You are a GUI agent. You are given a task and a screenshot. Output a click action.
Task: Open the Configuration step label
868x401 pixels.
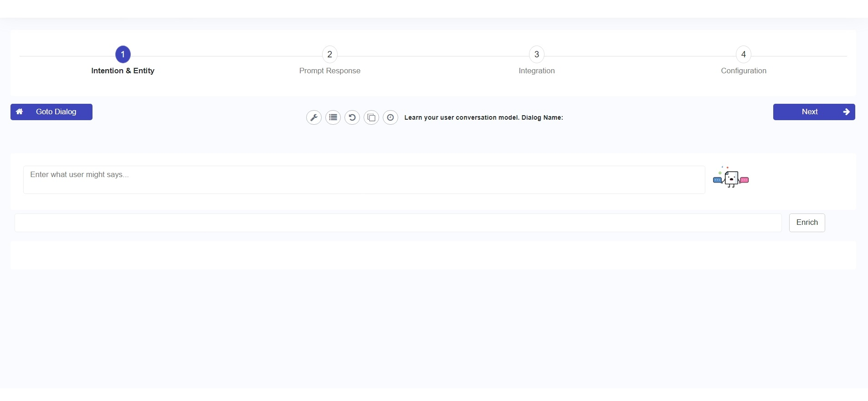pyautogui.click(x=743, y=71)
